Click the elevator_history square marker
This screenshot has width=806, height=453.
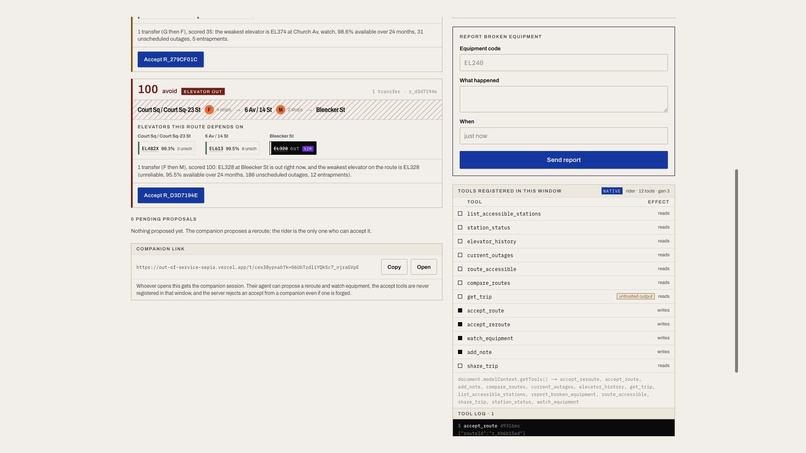[x=460, y=241]
